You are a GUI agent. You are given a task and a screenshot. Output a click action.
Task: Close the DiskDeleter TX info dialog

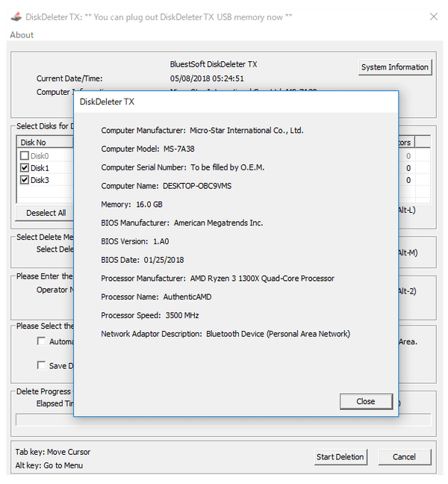[x=365, y=401]
